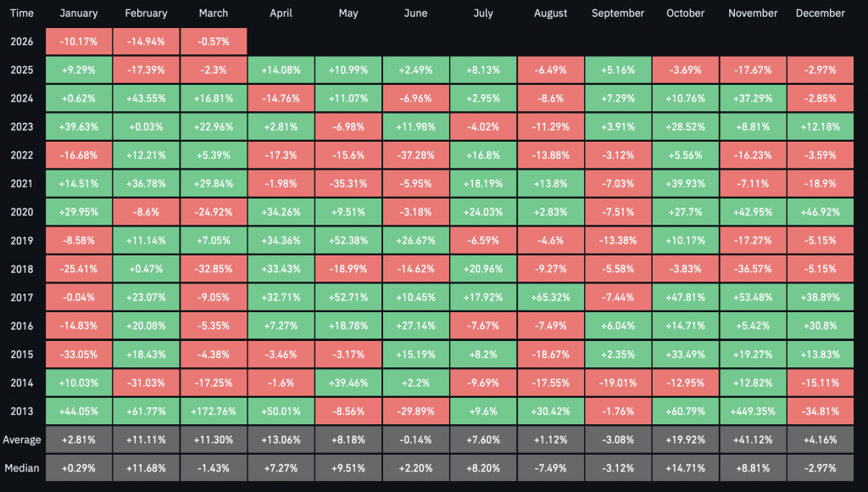Select the Median row label

click(21, 467)
